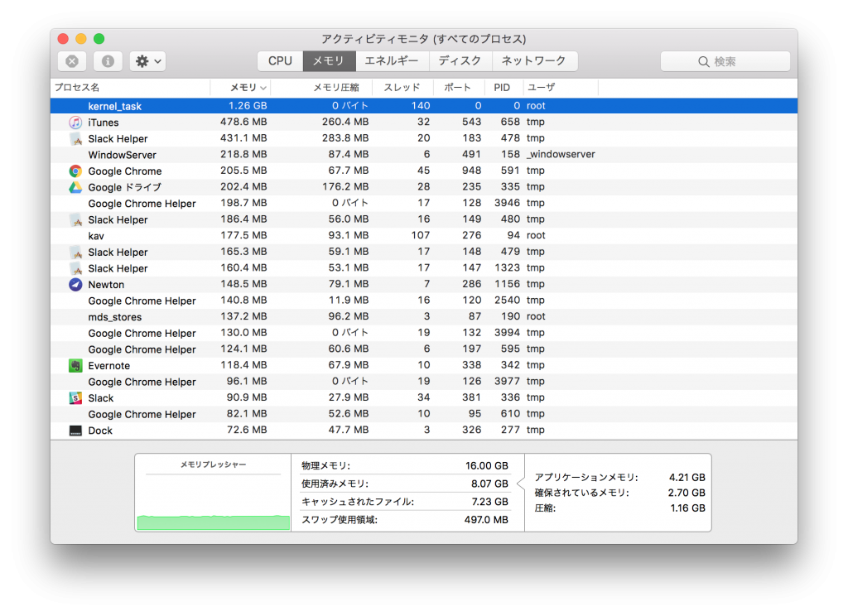This screenshot has height=616, width=848.
Task: Click アプリケーションメモリ 4.21 GB entry
Action: pos(619,478)
